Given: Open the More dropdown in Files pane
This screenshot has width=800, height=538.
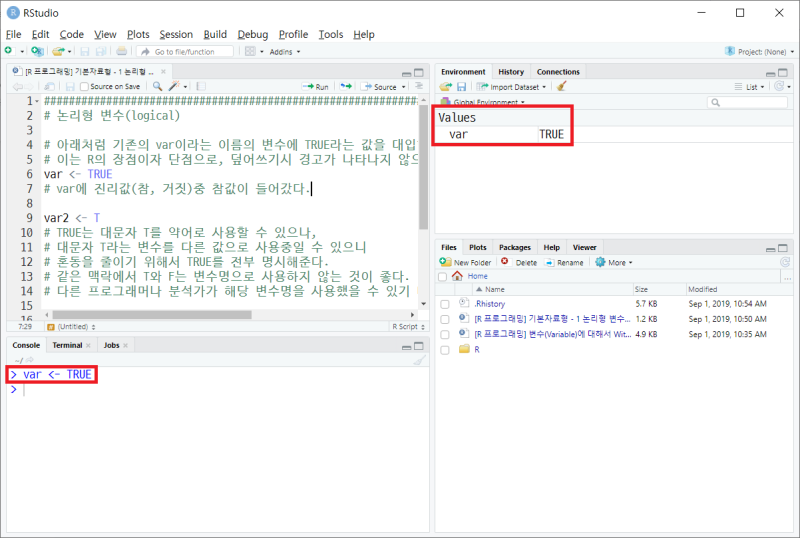Looking at the screenshot, I should coord(614,262).
